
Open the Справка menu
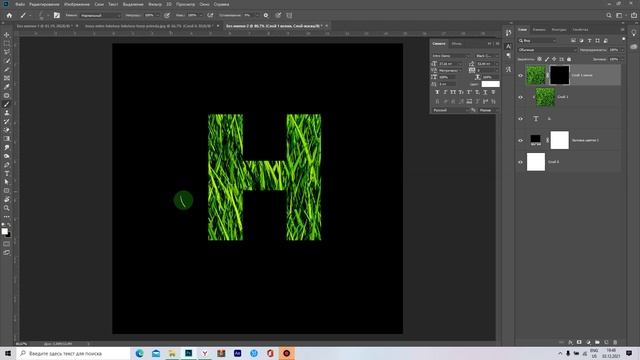pyautogui.click(x=221, y=4)
